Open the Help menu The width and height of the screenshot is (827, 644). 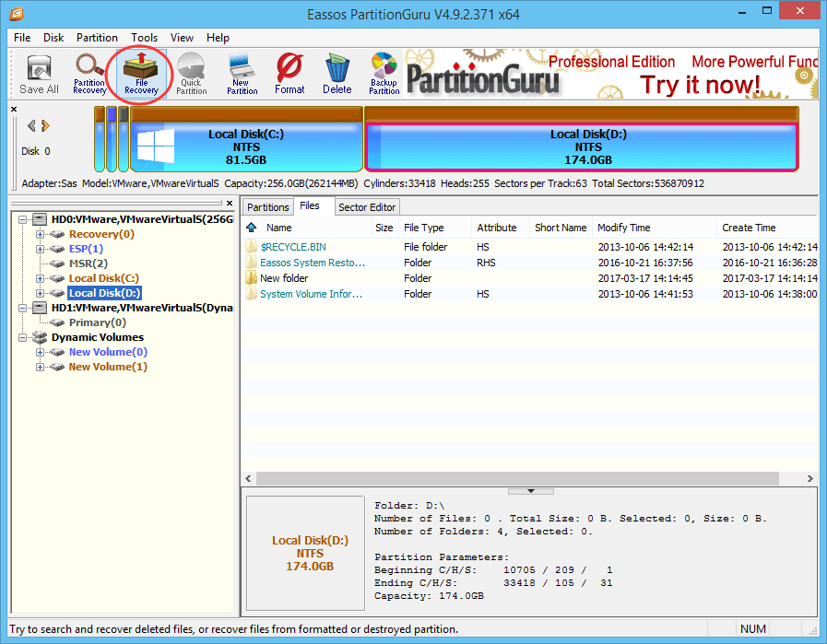(218, 38)
